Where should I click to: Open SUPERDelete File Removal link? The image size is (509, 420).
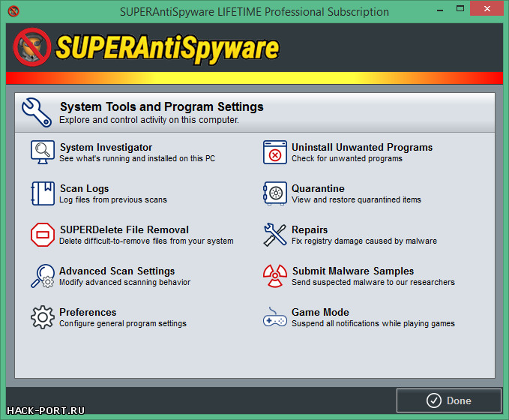pos(124,230)
